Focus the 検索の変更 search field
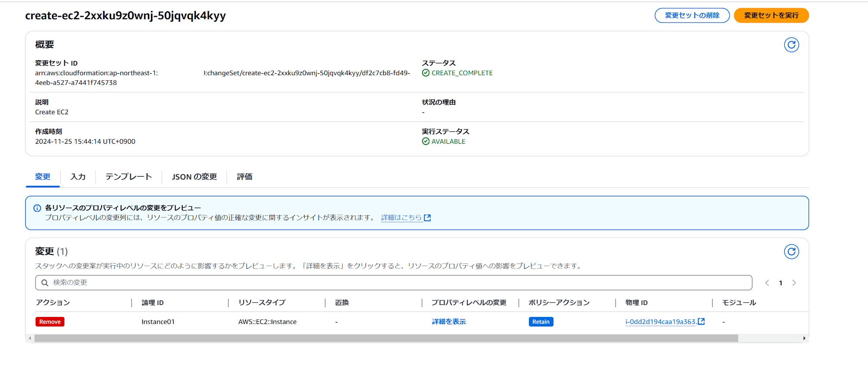This screenshot has width=868, height=366. click(394, 283)
